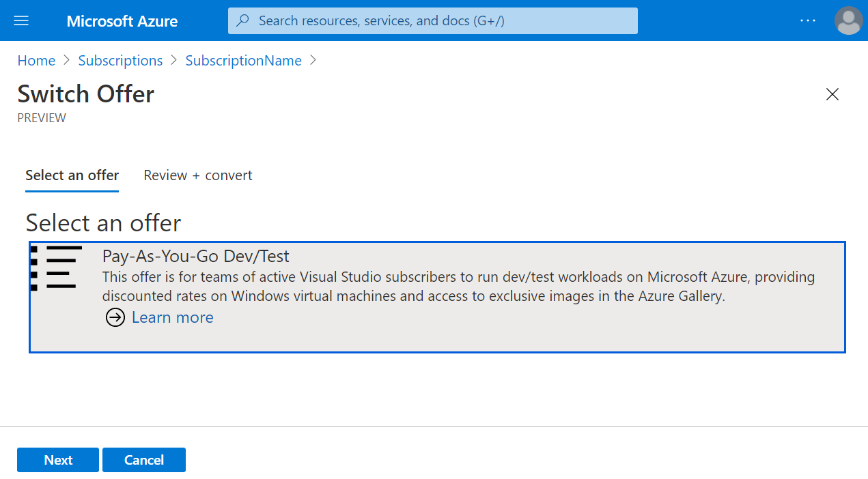Switch to the Select an offer tab
The width and height of the screenshot is (868, 479).
(72, 175)
